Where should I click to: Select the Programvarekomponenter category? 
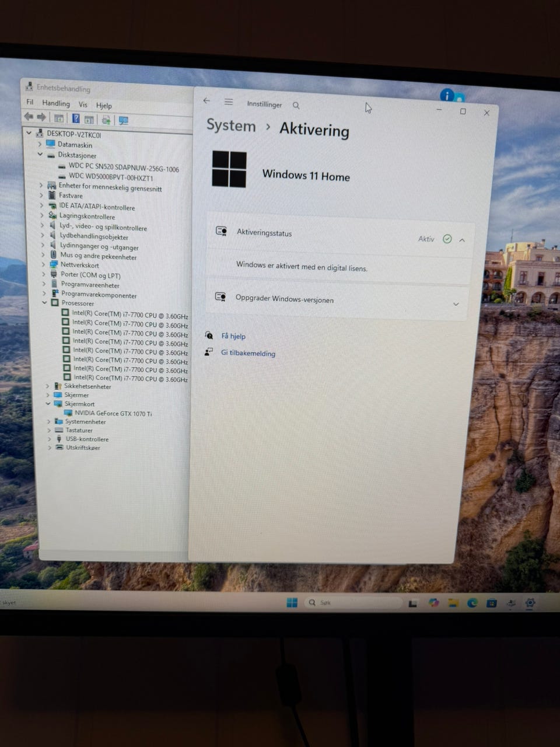coord(99,295)
